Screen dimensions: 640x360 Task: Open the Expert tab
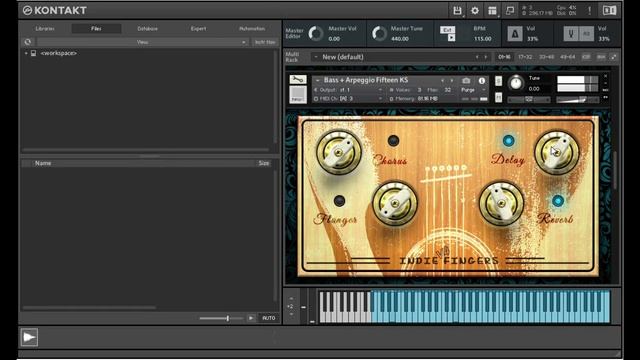[x=198, y=29]
